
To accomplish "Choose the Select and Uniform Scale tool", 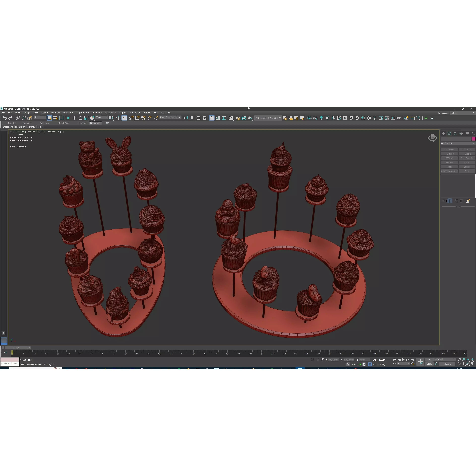I will [86, 118].
